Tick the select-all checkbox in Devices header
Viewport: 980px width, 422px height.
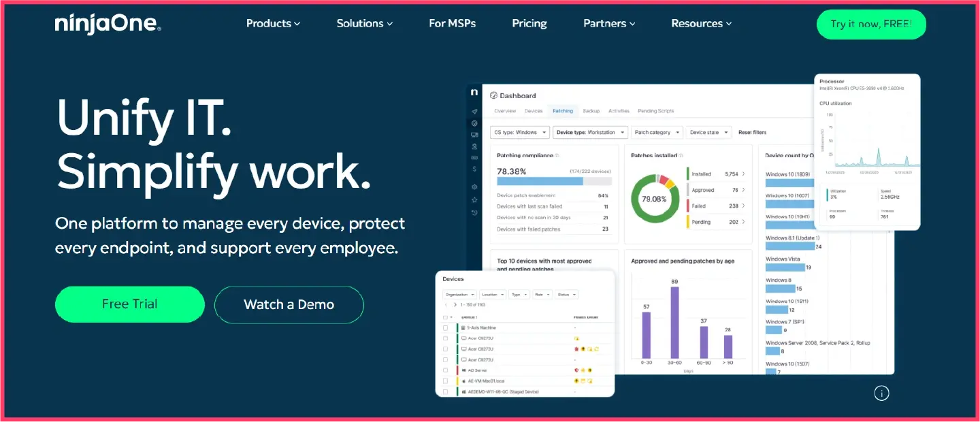click(x=445, y=317)
